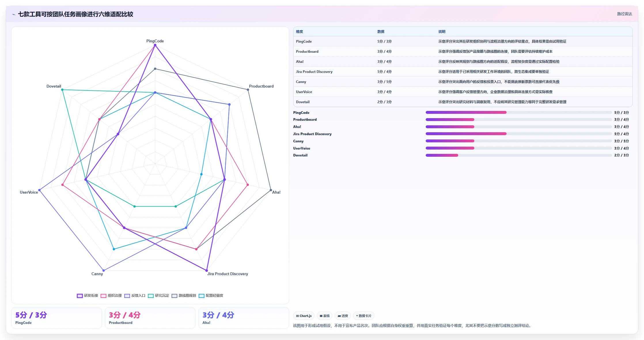The height and width of the screenshot is (340, 644).
Task: Click Dovetail description about 研究材料与洞察复用
Action: pos(502,102)
